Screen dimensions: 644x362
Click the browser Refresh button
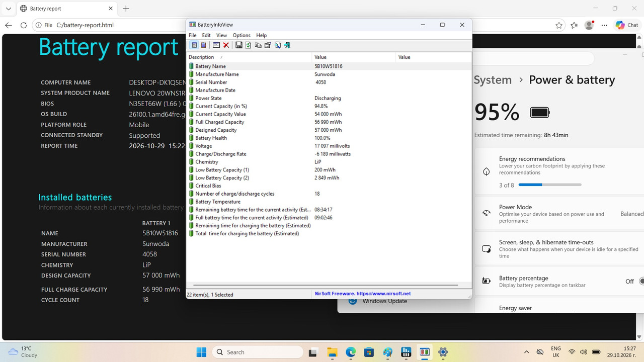click(24, 25)
